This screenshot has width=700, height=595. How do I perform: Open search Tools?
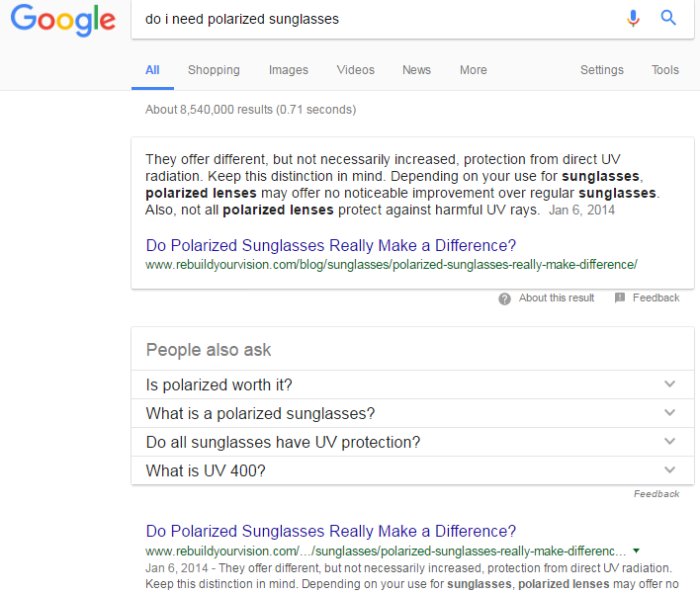(x=664, y=70)
